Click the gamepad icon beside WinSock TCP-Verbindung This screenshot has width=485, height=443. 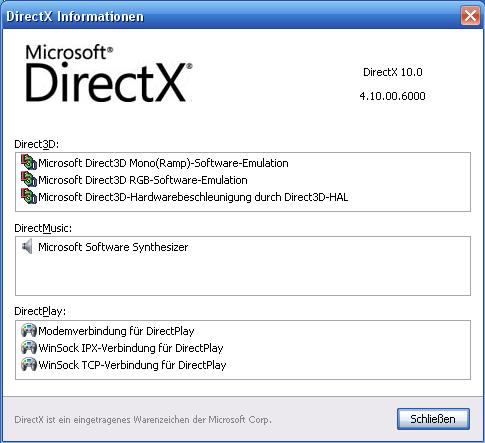pos(29,365)
